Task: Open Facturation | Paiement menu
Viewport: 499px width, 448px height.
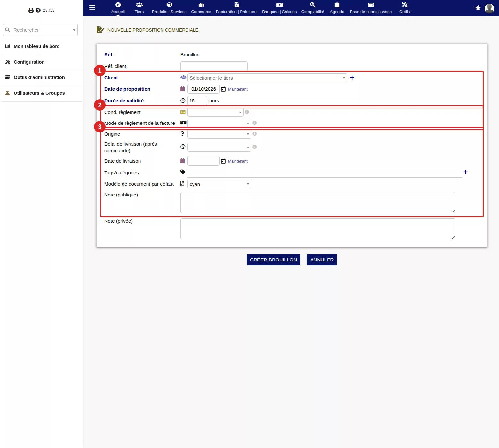Action: point(237,8)
